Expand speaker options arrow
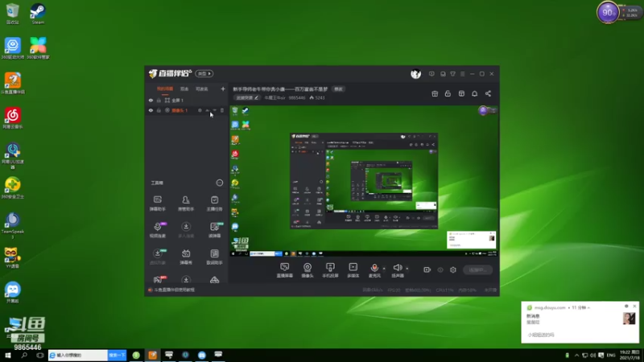Viewport: 644px width, 362px height. pyautogui.click(x=407, y=269)
